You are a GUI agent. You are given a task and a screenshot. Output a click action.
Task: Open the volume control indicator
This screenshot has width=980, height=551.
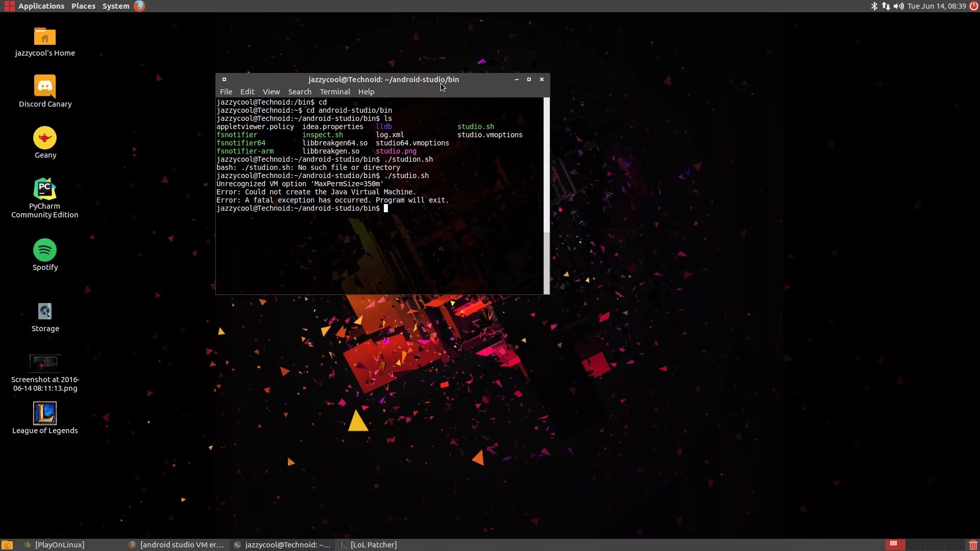[898, 6]
